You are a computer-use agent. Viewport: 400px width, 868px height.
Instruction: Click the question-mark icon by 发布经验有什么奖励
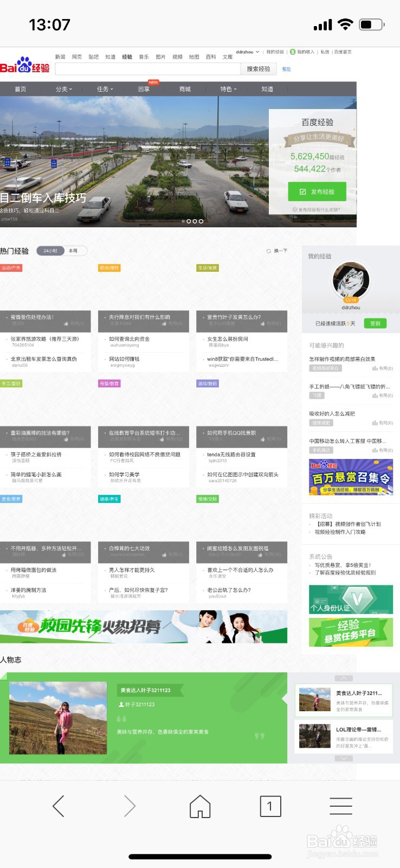(294, 209)
